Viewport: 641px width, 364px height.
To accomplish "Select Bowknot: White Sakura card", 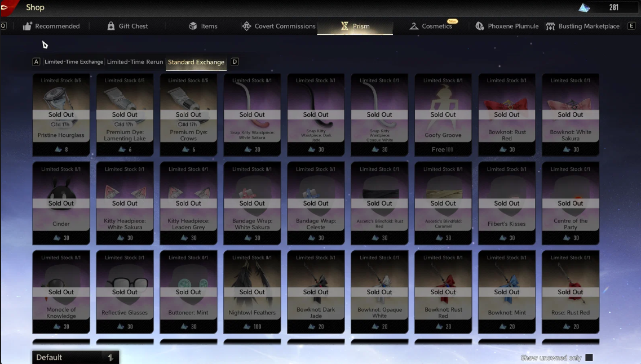I will (x=571, y=115).
